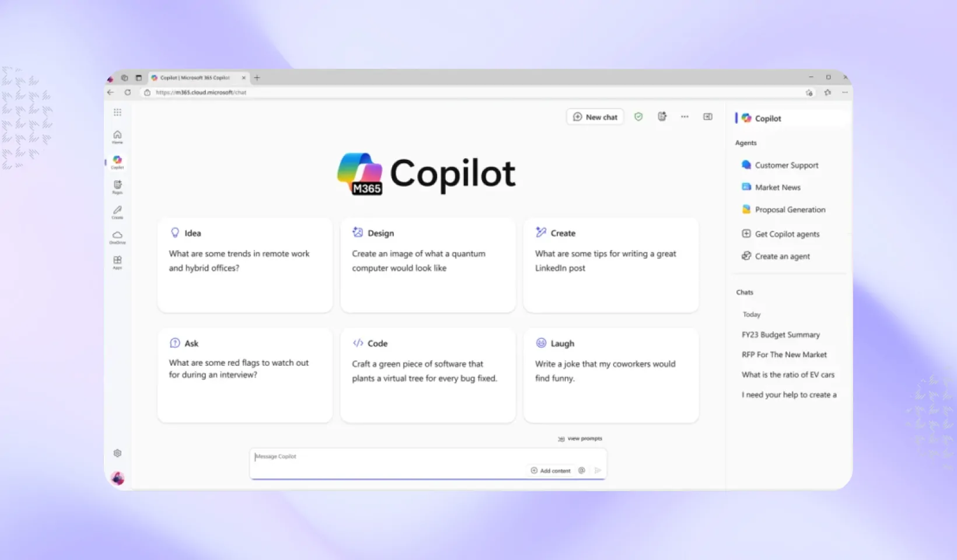Open Settings via the gear icon

click(x=117, y=453)
